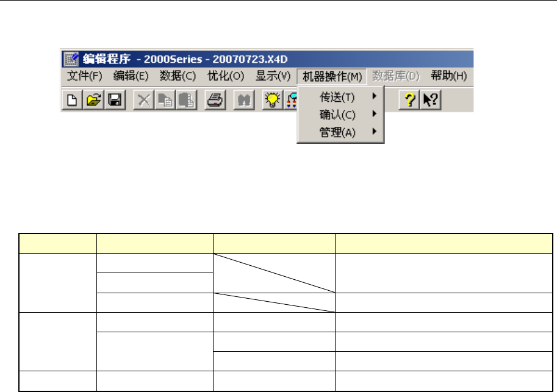
Task: Open the 帮助(H) menu
Action: pos(448,76)
